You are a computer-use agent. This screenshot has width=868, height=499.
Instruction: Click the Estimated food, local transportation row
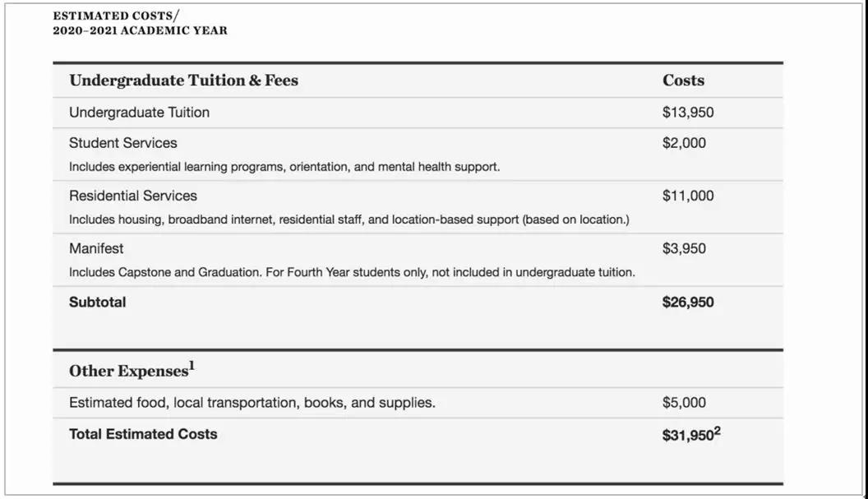(252, 403)
